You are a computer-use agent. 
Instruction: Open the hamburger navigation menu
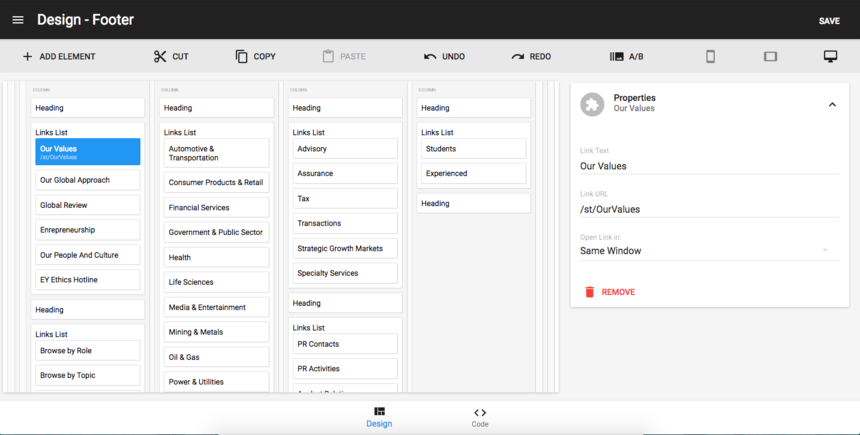tap(17, 20)
